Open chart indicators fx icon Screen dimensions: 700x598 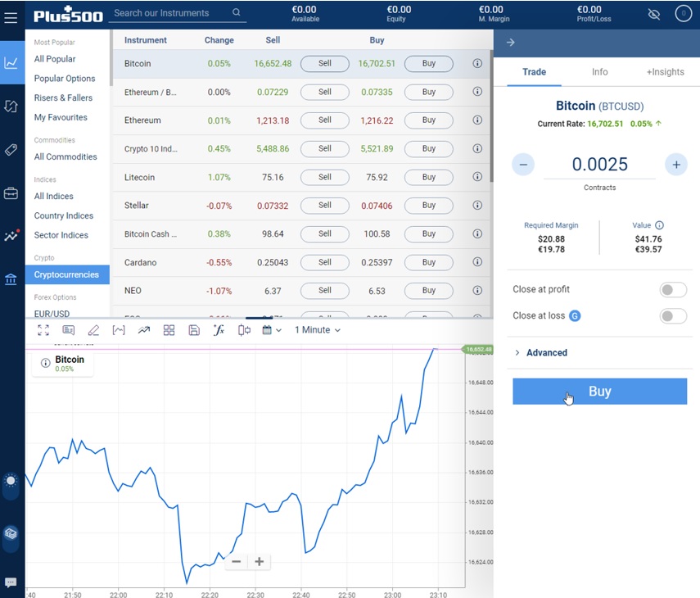click(219, 330)
